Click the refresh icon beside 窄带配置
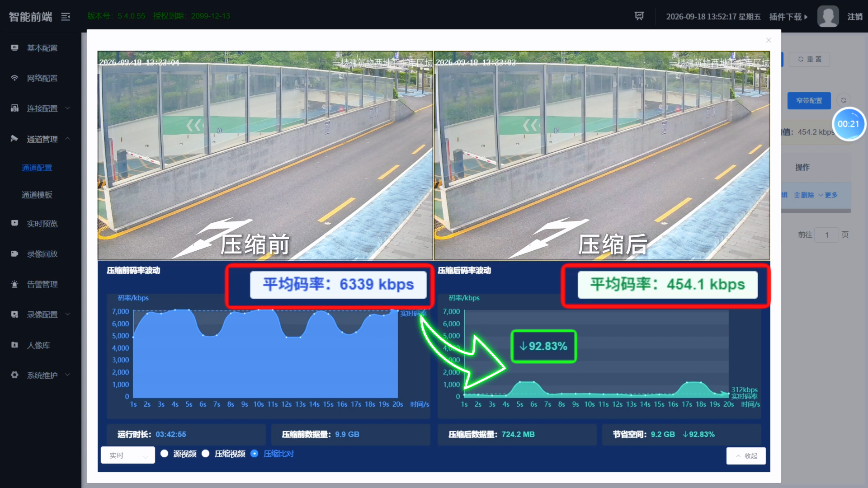868x488 pixels. [x=843, y=100]
